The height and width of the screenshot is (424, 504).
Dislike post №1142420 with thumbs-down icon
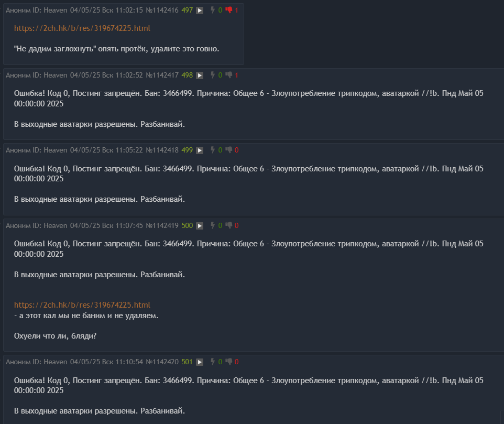[x=229, y=362]
